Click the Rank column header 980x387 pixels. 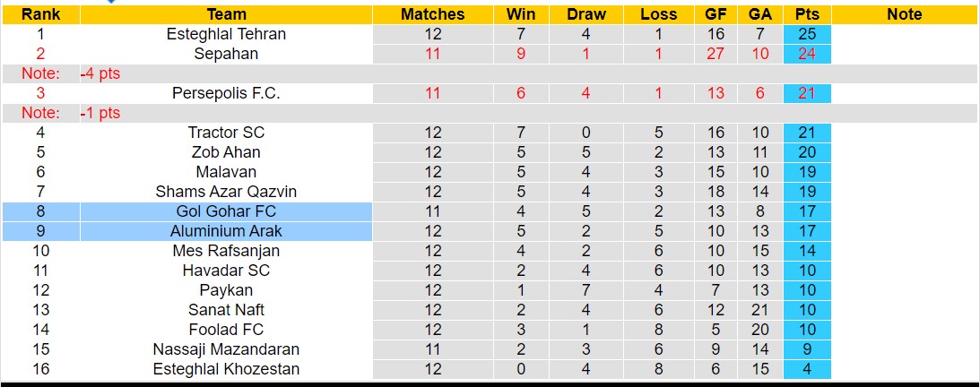click(40, 14)
